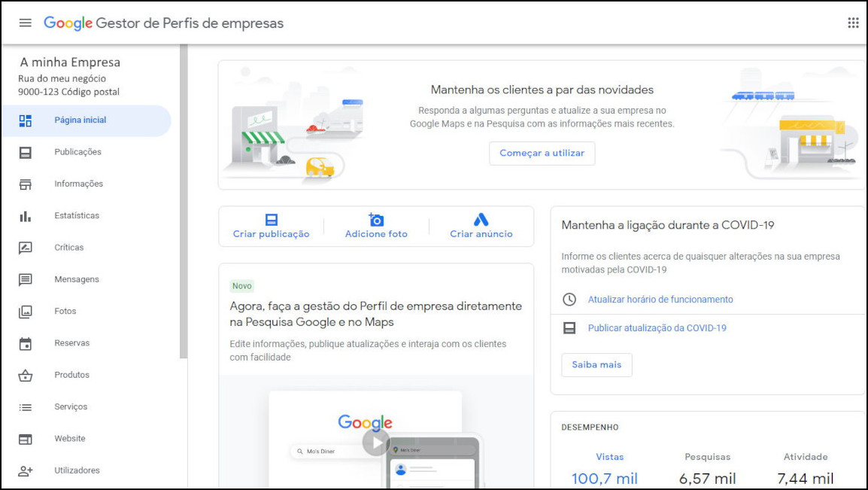The image size is (868, 490).
Task: Play the Business Profile intro video
Action: click(x=376, y=443)
